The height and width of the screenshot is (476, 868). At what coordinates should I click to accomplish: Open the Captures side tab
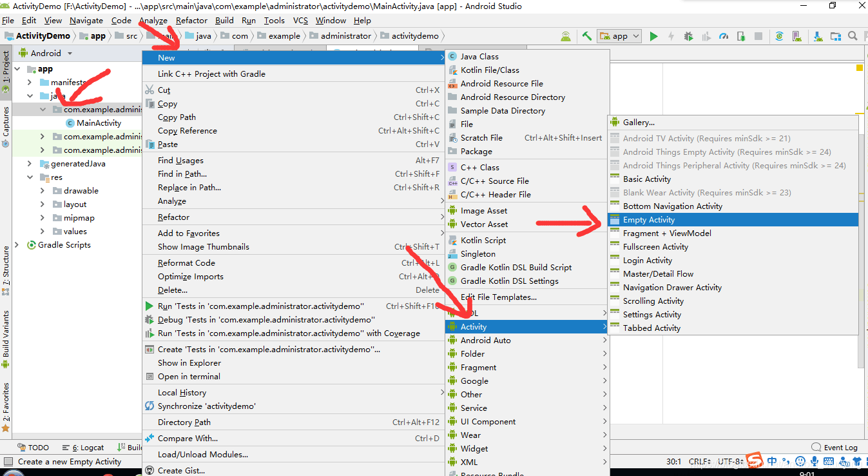(6, 126)
